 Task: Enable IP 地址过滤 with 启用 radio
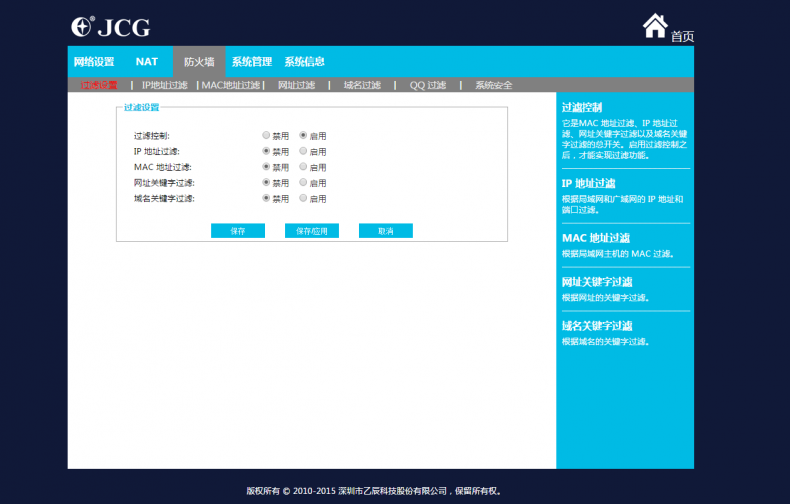[303, 151]
